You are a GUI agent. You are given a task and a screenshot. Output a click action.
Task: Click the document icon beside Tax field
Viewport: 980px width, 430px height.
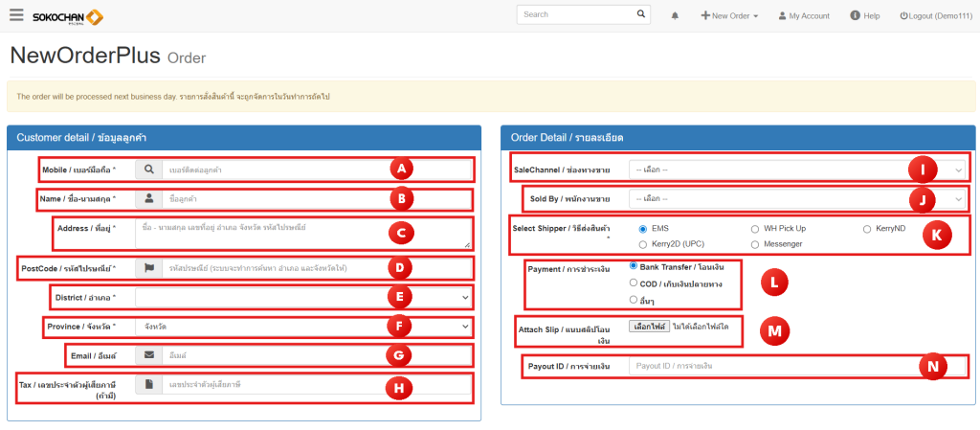[x=148, y=384]
